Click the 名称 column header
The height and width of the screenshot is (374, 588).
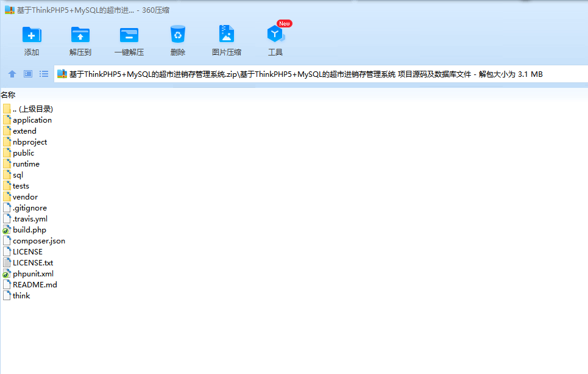click(x=8, y=95)
